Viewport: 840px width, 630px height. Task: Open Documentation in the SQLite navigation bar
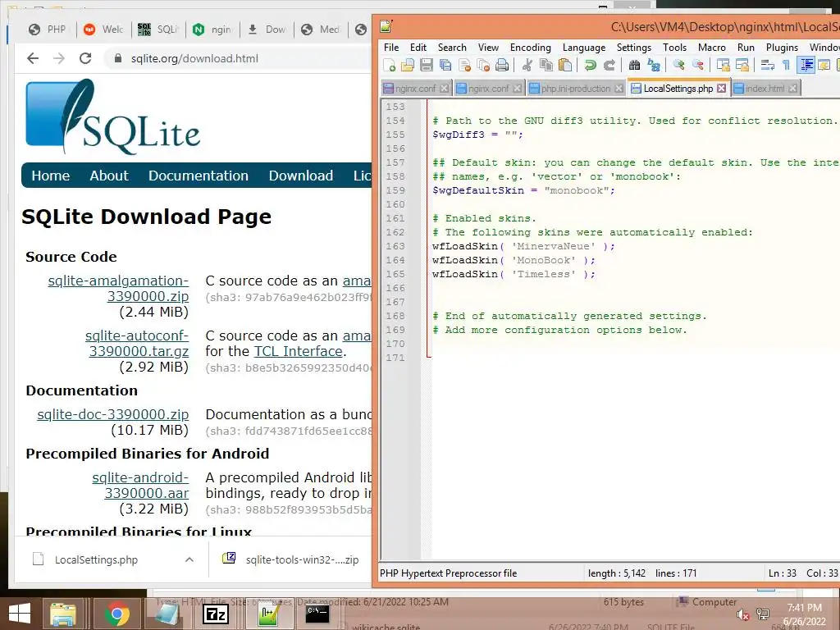point(199,176)
